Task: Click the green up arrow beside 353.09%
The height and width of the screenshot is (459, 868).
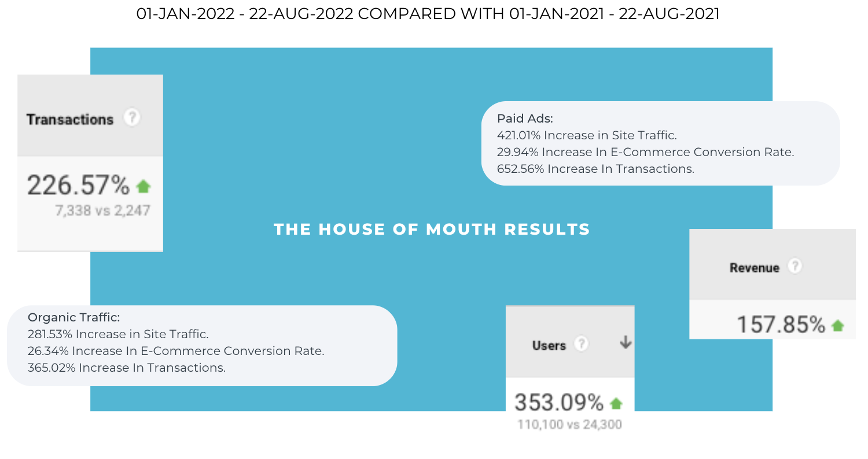Action: click(616, 403)
